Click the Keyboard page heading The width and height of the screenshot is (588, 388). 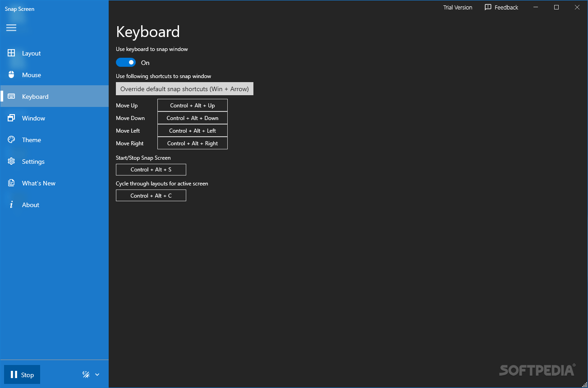(148, 32)
